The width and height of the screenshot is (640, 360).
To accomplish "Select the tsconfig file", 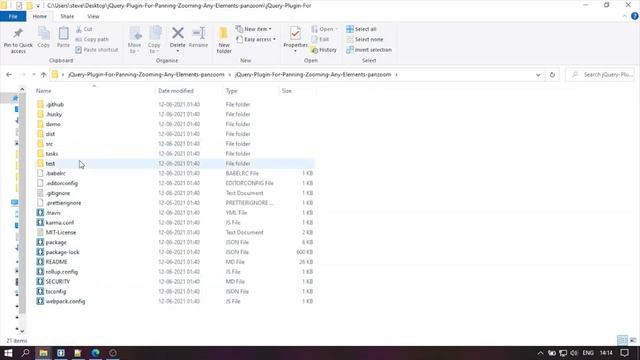I will 56,291.
